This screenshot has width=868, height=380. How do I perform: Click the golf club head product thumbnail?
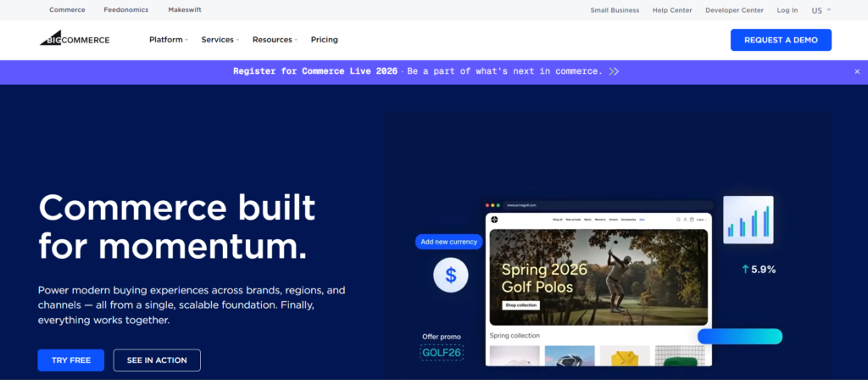(570, 355)
